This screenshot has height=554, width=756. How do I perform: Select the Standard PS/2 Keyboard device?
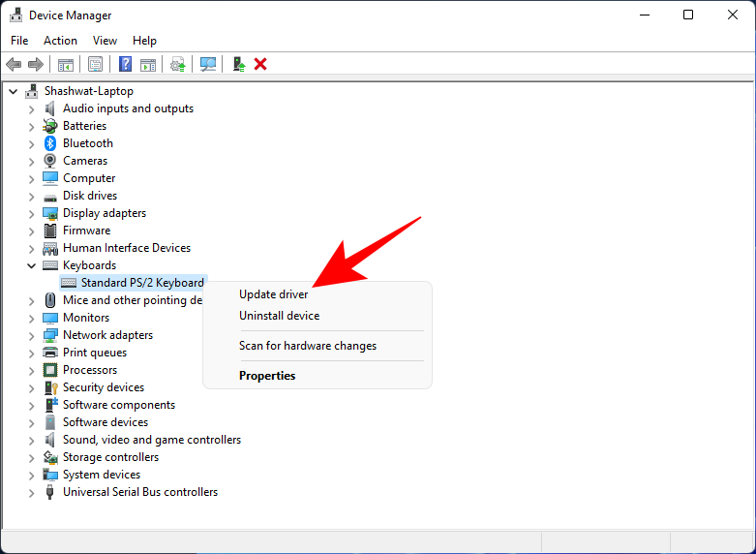click(142, 283)
